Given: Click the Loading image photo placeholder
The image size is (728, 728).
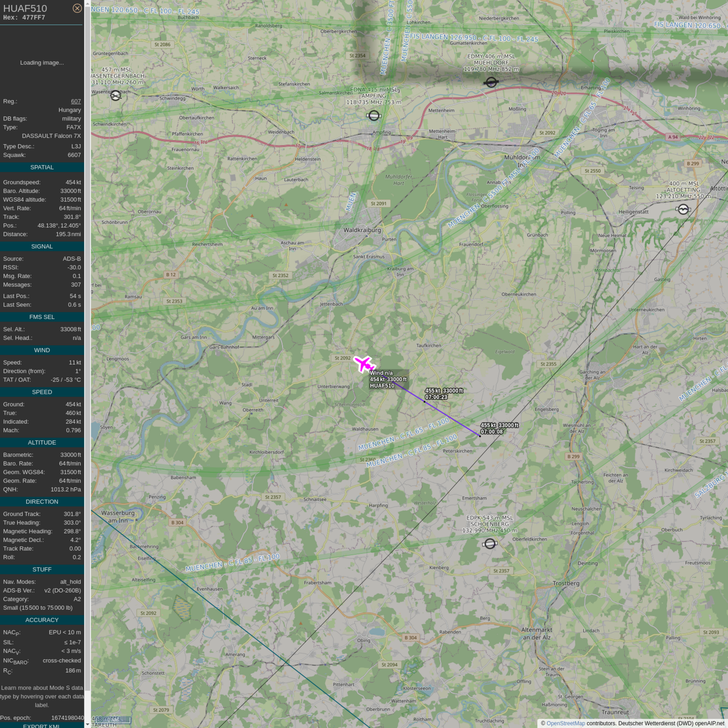Looking at the screenshot, I should [42, 63].
